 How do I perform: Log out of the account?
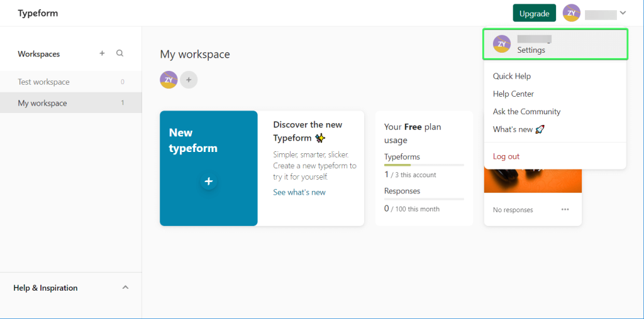(x=506, y=156)
